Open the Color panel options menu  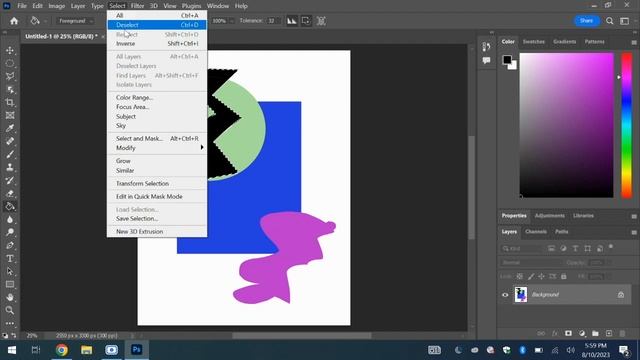click(x=633, y=42)
